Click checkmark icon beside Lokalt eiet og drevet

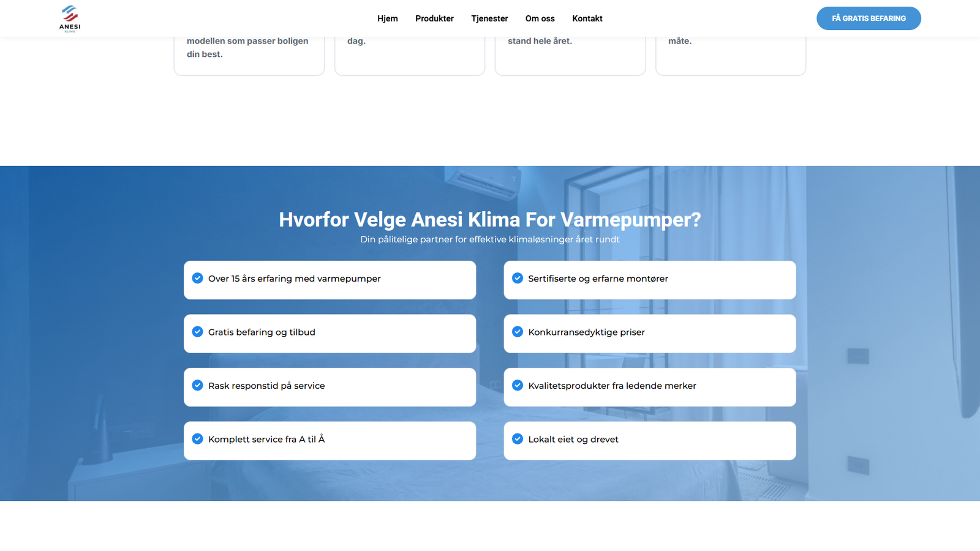(518, 439)
